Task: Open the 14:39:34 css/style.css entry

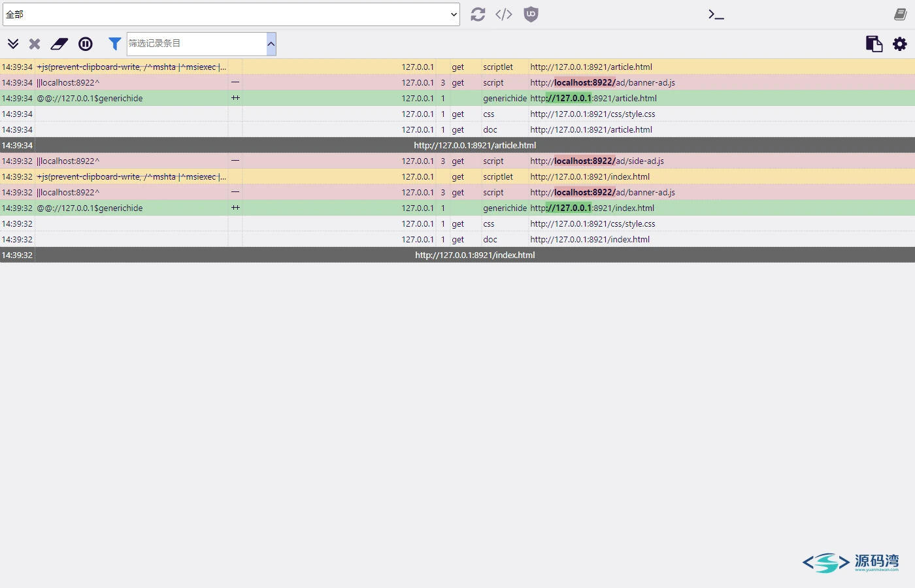Action: (x=593, y=114)
